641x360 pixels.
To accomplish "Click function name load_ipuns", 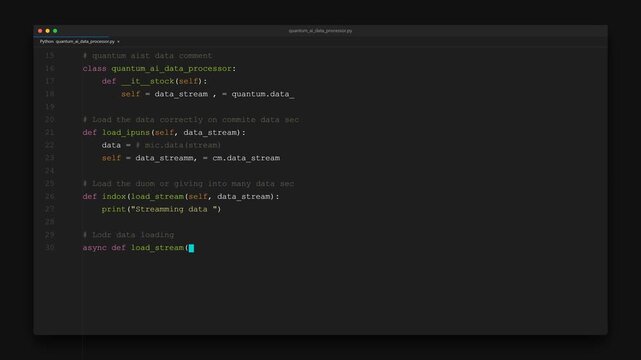I will [126, 132].
